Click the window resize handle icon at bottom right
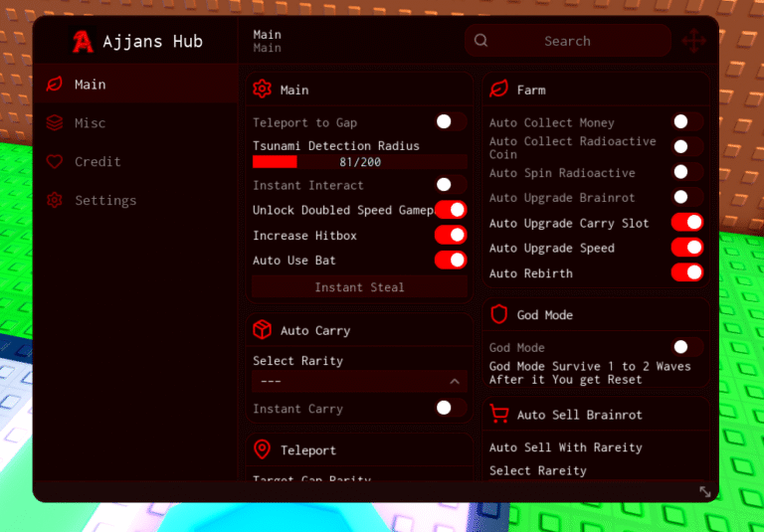 pos(704,491)
